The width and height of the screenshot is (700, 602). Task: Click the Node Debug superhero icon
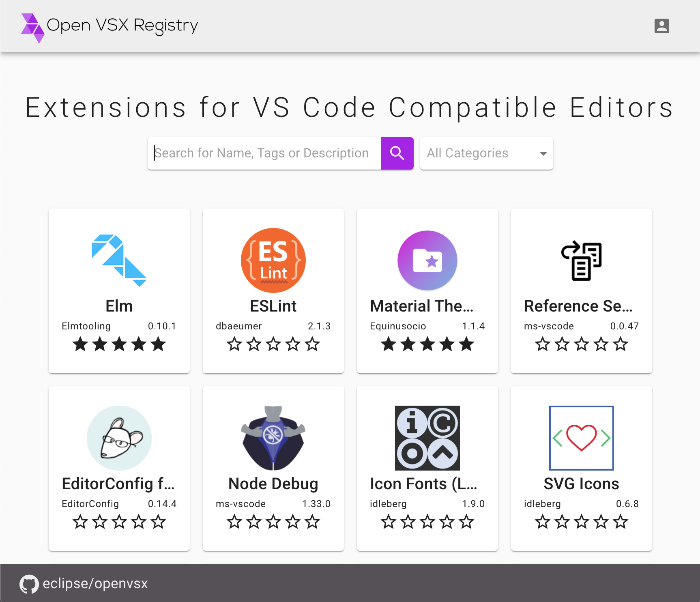click(x=273, y=438)
